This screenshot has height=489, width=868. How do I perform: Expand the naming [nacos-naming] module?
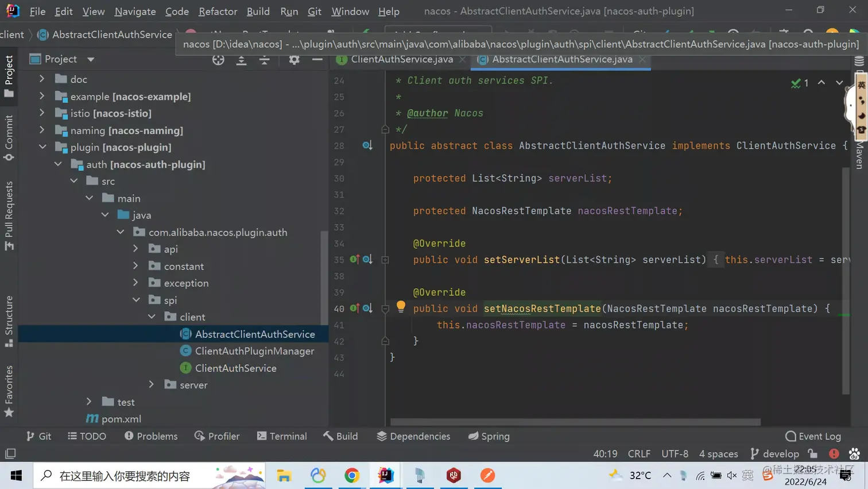(42, 130)
